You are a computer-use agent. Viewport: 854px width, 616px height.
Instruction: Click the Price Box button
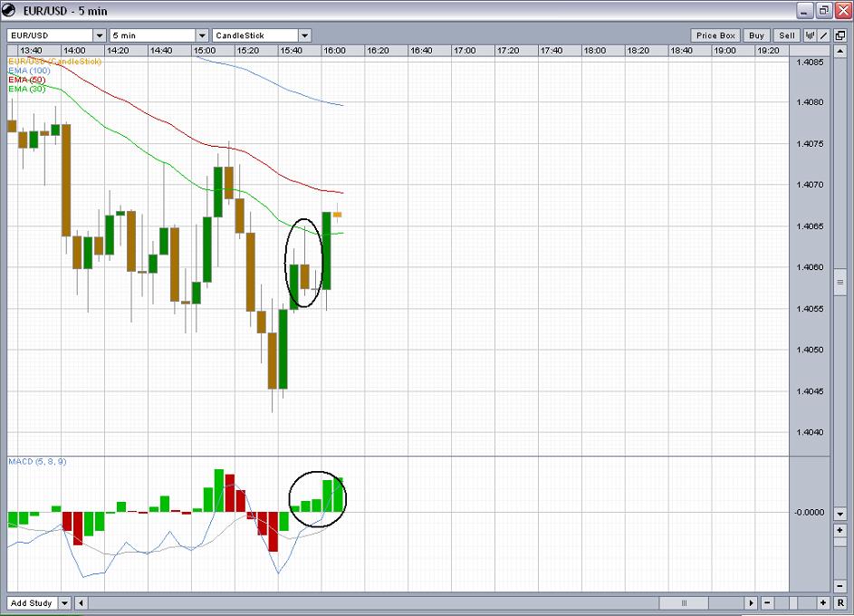[715, 35]
